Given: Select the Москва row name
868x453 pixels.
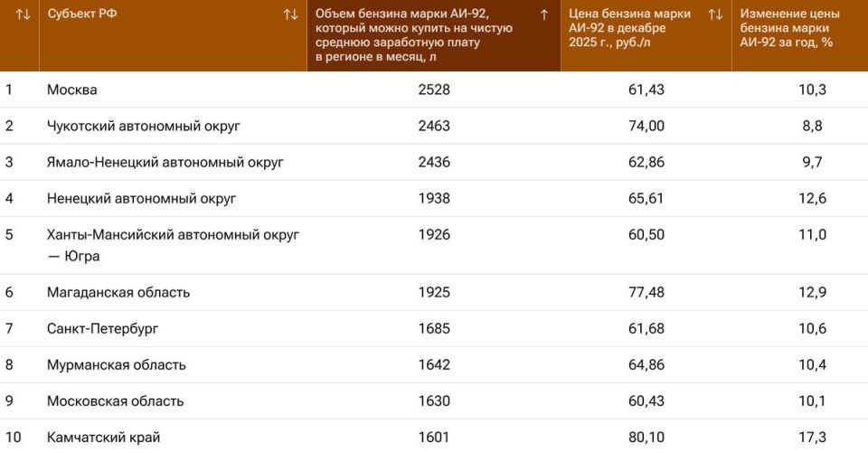Looking at the screenshot, I should (x=72, y=90).
